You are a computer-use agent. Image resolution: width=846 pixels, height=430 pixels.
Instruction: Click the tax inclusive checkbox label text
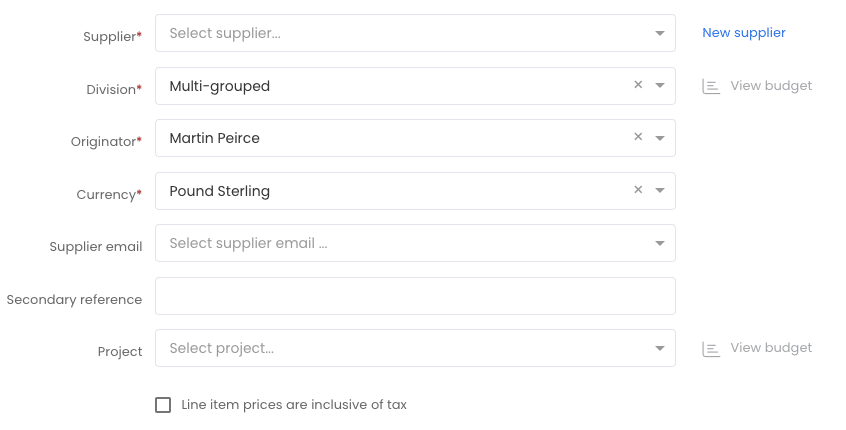294,405
